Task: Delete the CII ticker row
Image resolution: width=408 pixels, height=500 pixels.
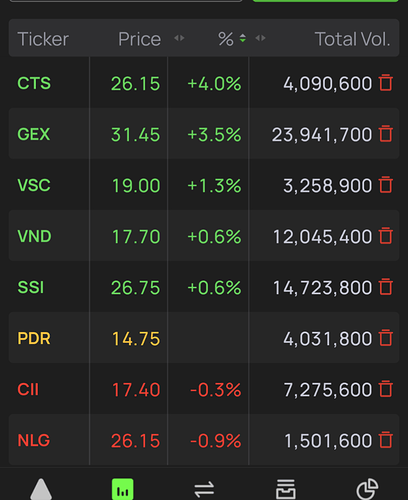Action: [x=386, y=389]
